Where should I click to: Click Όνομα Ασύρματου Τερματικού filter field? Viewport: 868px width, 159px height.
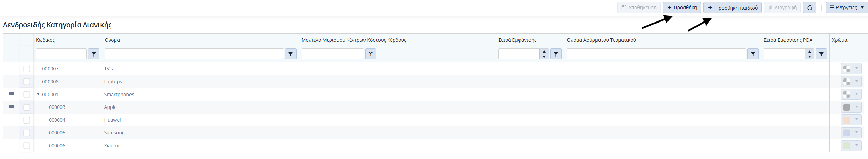tap(656, 54)
